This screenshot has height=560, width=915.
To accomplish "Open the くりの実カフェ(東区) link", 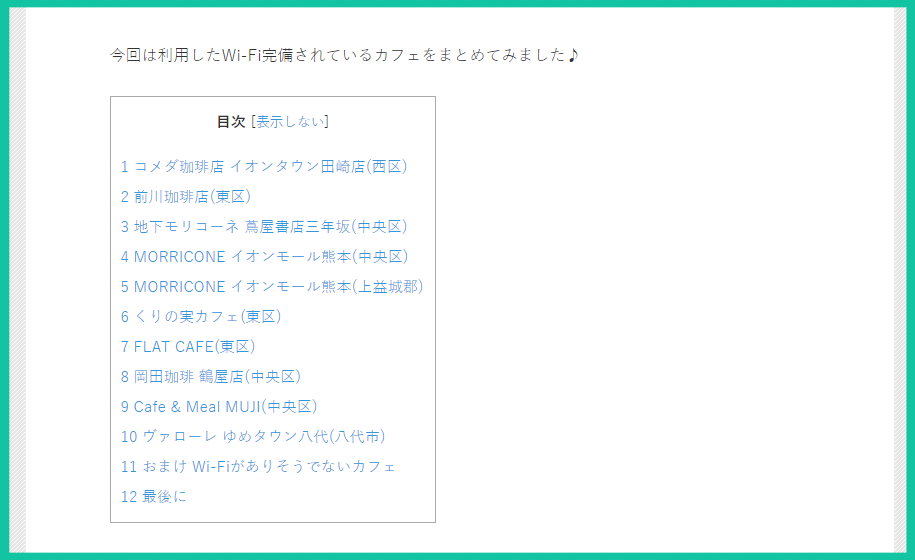I will point(201,317).
